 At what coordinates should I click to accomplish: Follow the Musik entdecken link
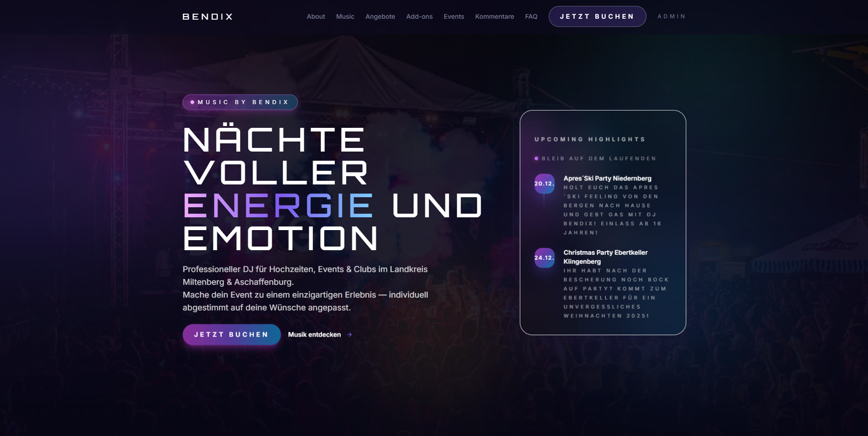pos(314,335)
